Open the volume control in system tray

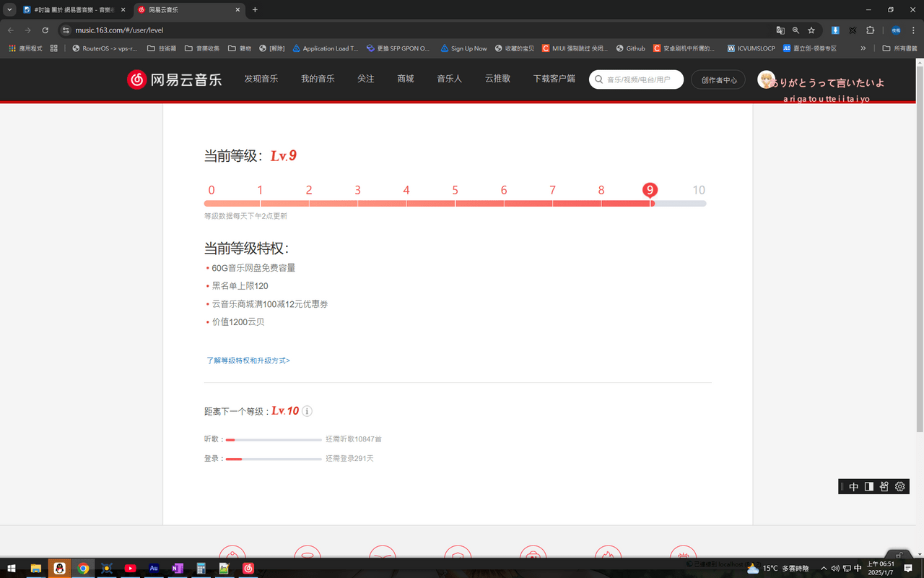(835, 569)
